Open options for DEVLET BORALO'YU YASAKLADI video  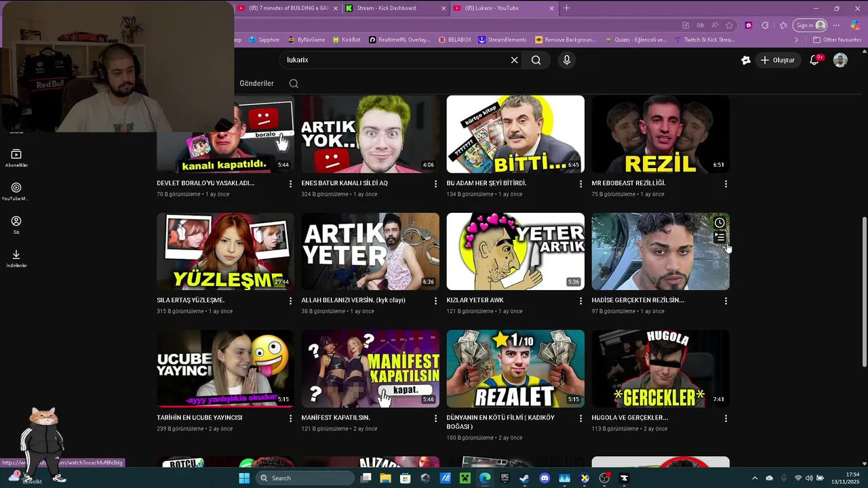click(290, 184)
